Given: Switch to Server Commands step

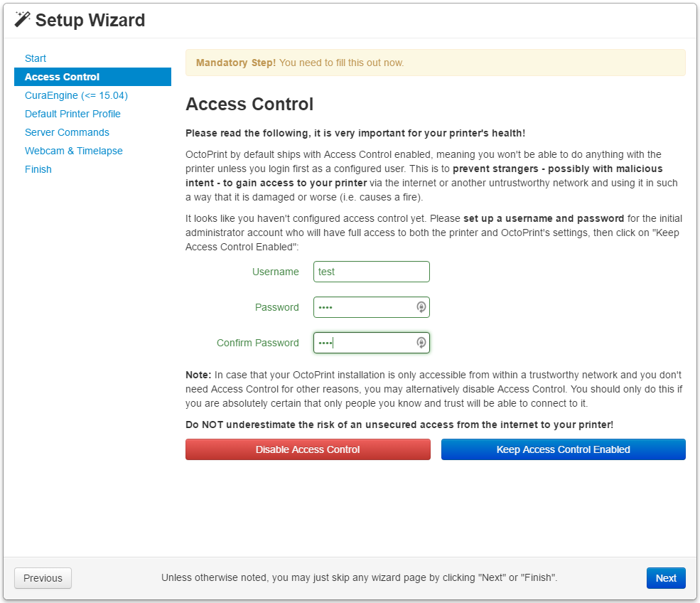Looking at the screenshot, I should pyautogui.click(x=67, y=133).
